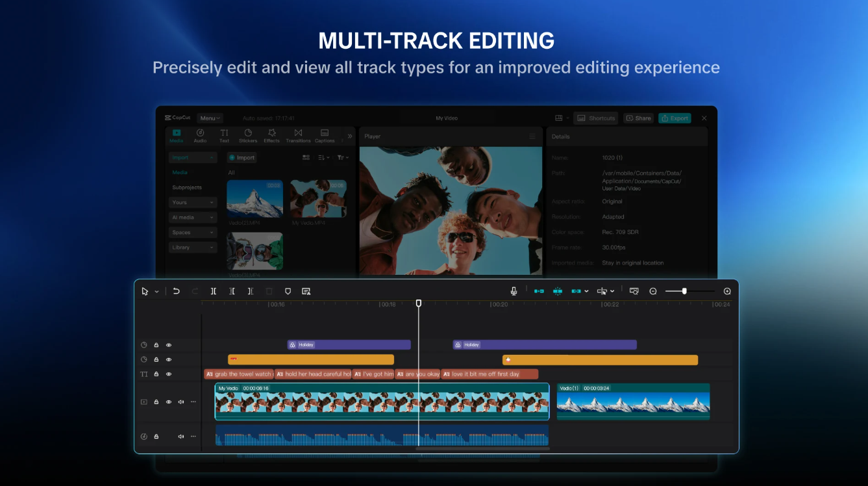Click the timeline zoom in plus icon
This screenshot has height=486, width=868.
click(x=727, y=291)
